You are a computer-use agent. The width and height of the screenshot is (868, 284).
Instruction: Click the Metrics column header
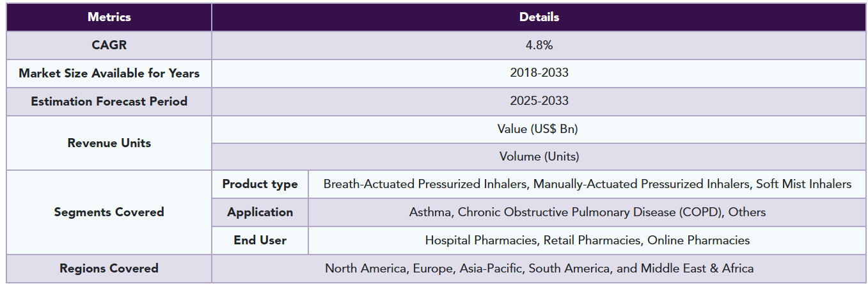tap(109, 17)
